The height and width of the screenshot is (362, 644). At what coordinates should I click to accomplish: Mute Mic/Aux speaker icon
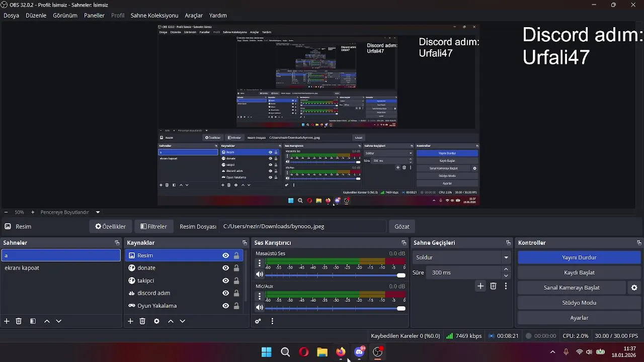tap(259, 307)
